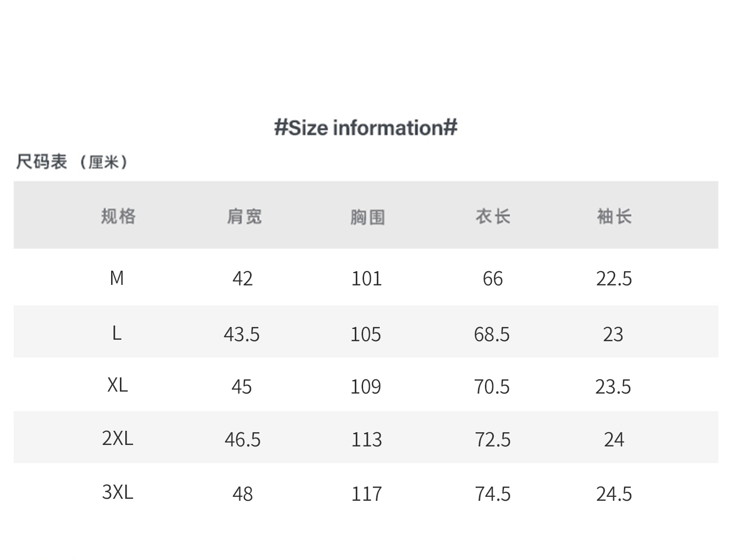The image size is (734, 560).
Task: Select the L size row label
Action: (116, 333)
